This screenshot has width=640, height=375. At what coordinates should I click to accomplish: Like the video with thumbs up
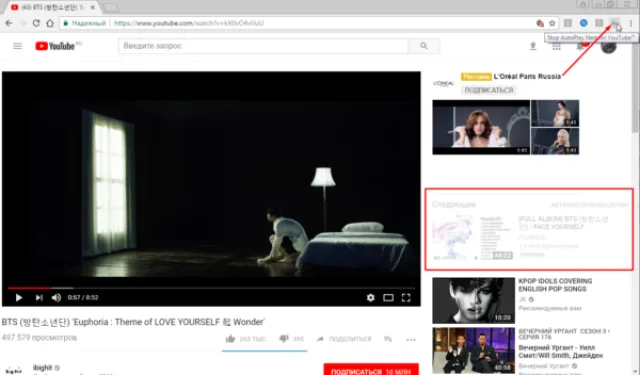click(231, 339)
